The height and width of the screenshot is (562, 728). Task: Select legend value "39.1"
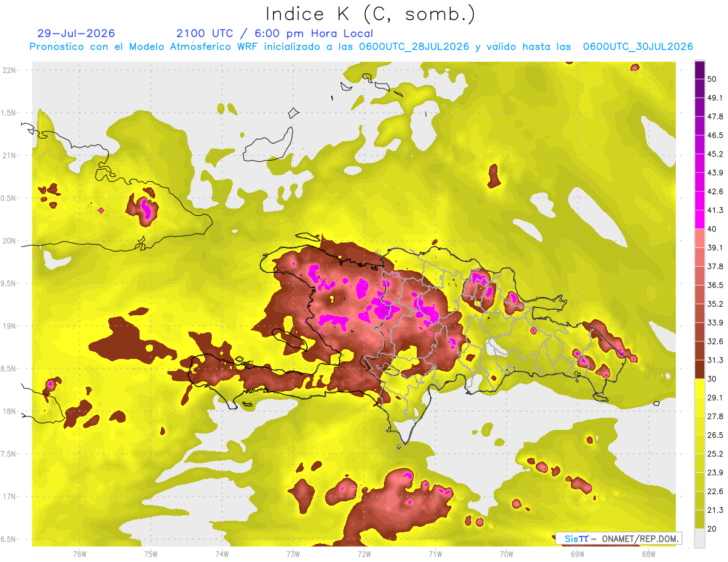point(715,247)
